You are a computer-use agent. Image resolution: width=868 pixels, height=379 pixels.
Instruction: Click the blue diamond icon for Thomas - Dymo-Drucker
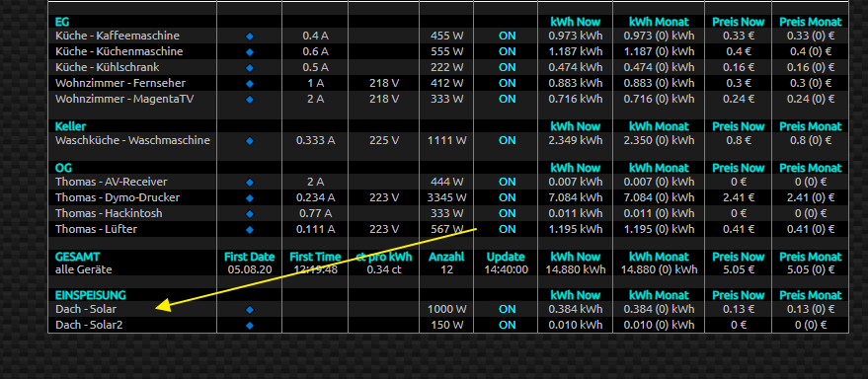tap(250, 197)
